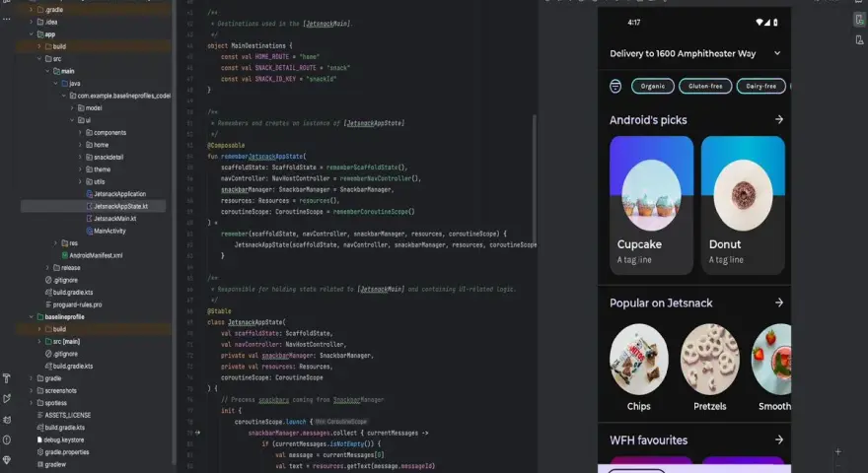Expand the components package
Screen dimensions: 868x473
(x=80, y=133)
